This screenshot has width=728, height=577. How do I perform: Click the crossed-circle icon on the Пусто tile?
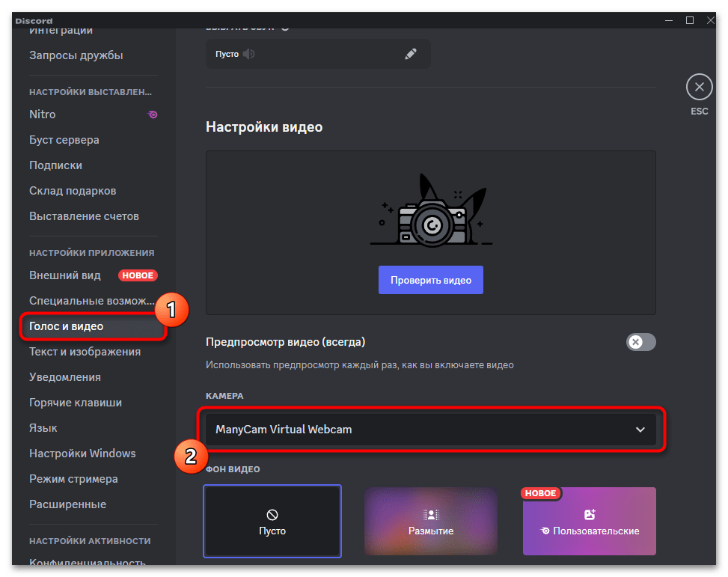[272, 513]
